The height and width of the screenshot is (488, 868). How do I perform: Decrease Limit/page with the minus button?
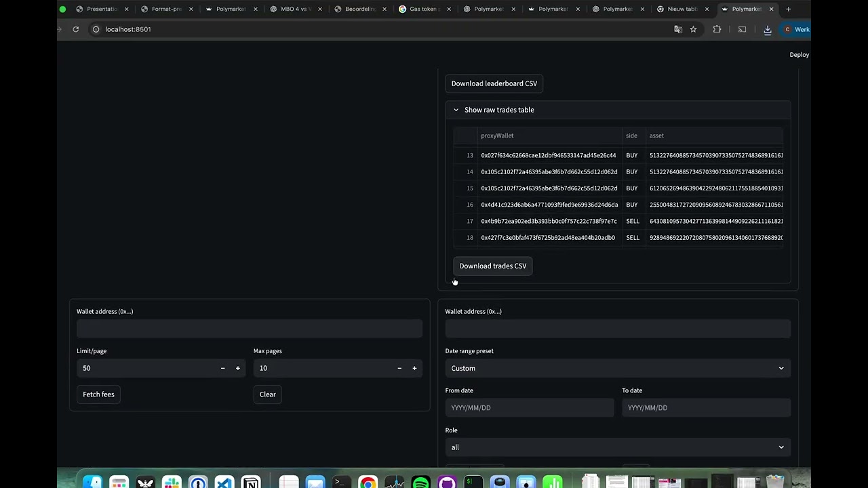tap(222, 368)
